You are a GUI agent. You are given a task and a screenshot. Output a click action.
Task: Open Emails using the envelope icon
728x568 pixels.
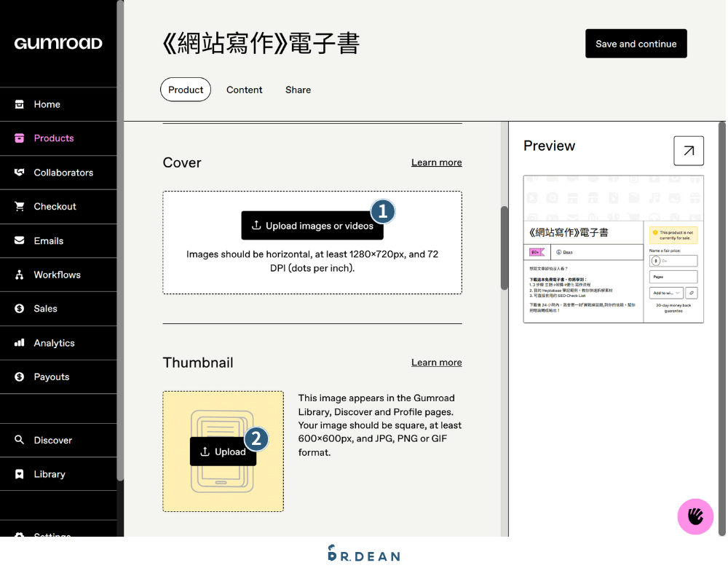pos(20,240)
